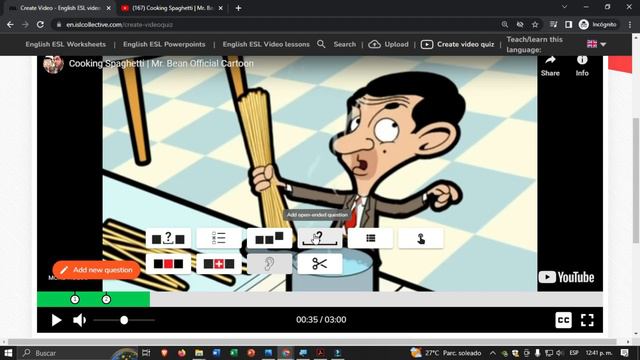The image size is (640, 360).
Task: Open the browser zoom magnifier icon
Action: click(x=505, y=24)
